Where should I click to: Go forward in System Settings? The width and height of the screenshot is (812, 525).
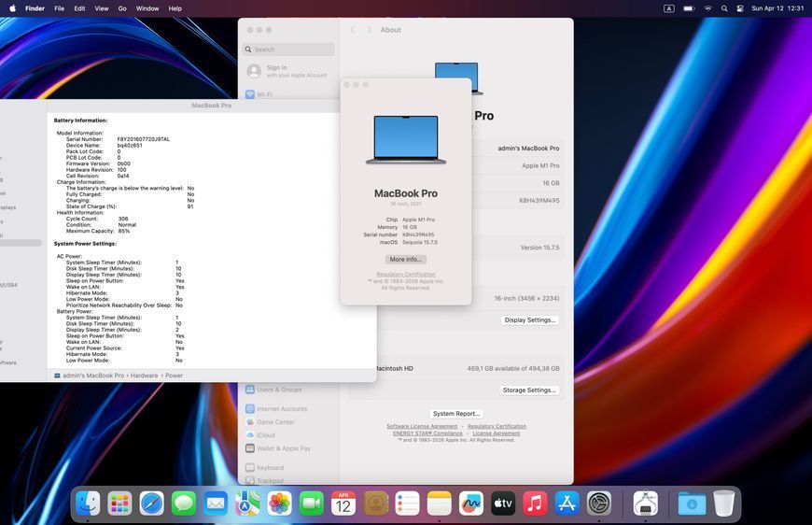coord(369,30)
